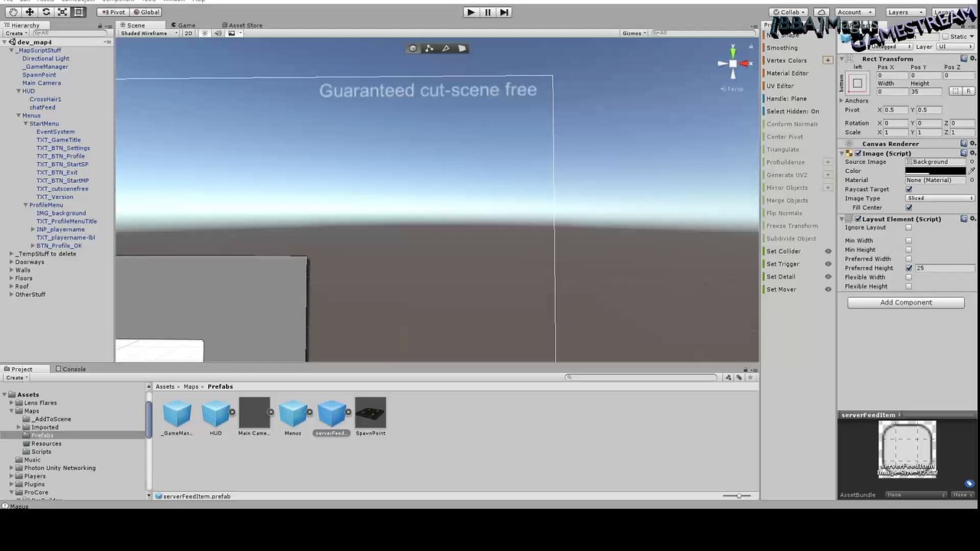Open the Account dropdown
This screenshot has height=551, width=980.
pyautogui.click(x=853, y=12)
